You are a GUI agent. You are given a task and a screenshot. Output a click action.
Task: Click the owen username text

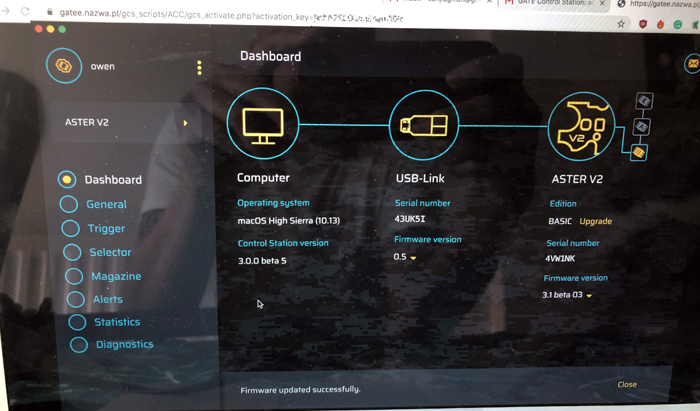coord(103,66)
